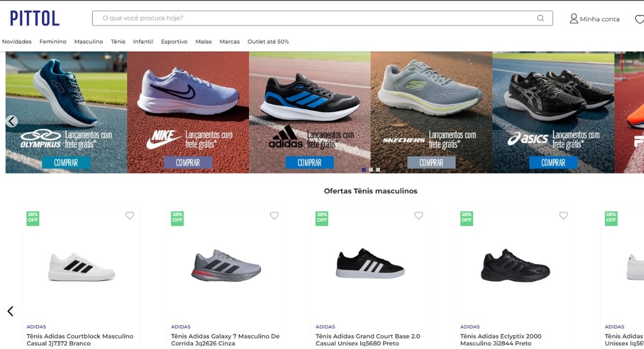
Task: Open the Feminino menu
Action: pyautogui.click(x=53, y=41)
